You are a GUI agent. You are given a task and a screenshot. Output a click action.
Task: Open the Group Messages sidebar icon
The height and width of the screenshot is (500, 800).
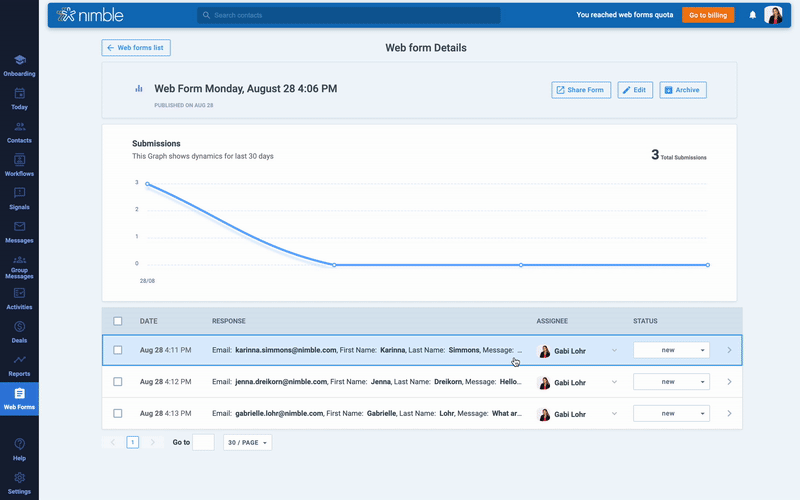point(19,265)
